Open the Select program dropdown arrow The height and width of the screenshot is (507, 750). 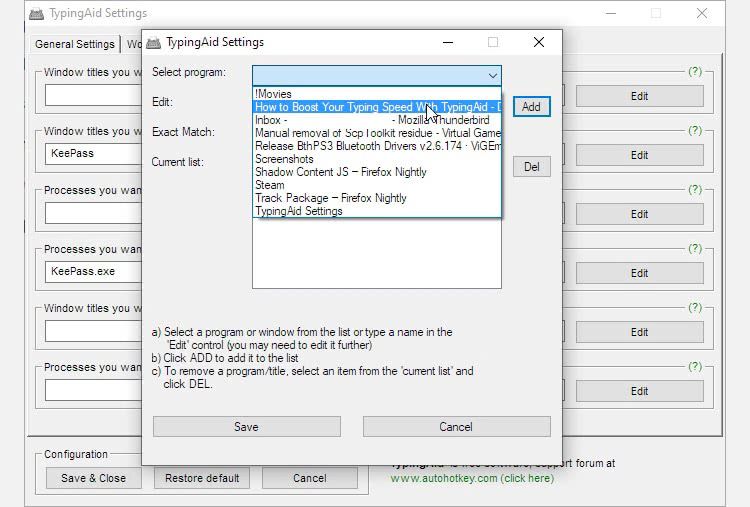click(492, 75)
